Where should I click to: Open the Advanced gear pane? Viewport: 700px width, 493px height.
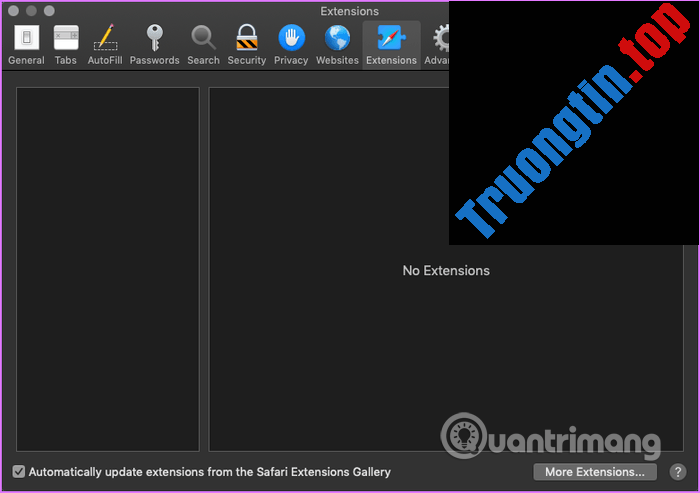pos(439,44)
